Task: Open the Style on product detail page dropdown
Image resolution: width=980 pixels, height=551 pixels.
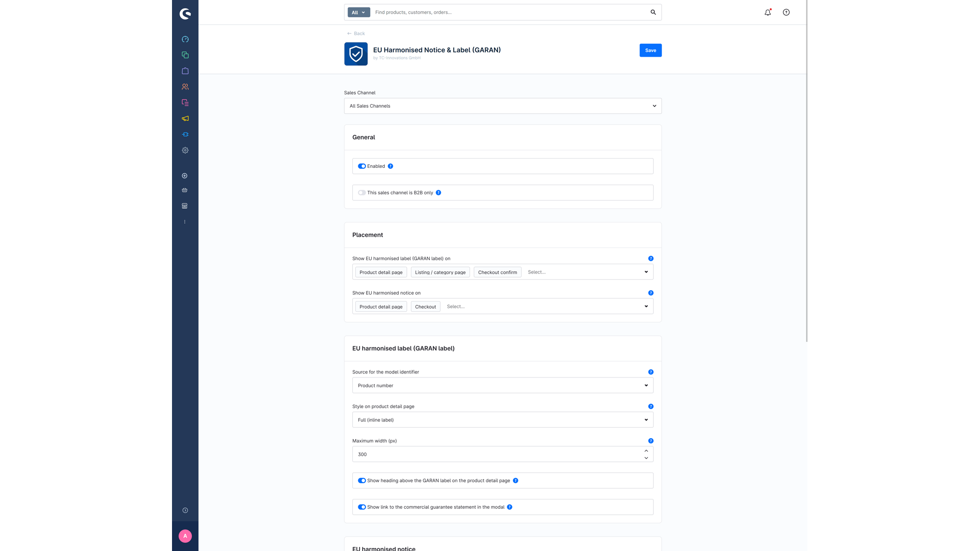Action: coord(503,420)
